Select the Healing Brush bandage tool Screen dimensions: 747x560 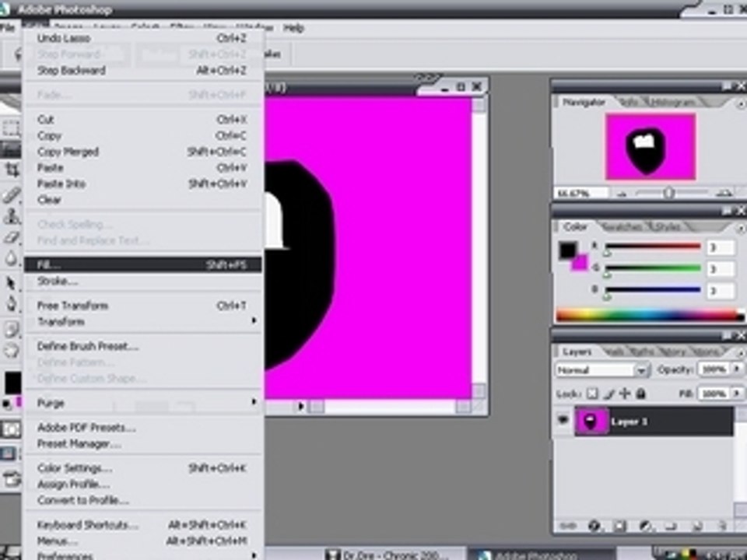pyautogui.click(x=12, y=194)
